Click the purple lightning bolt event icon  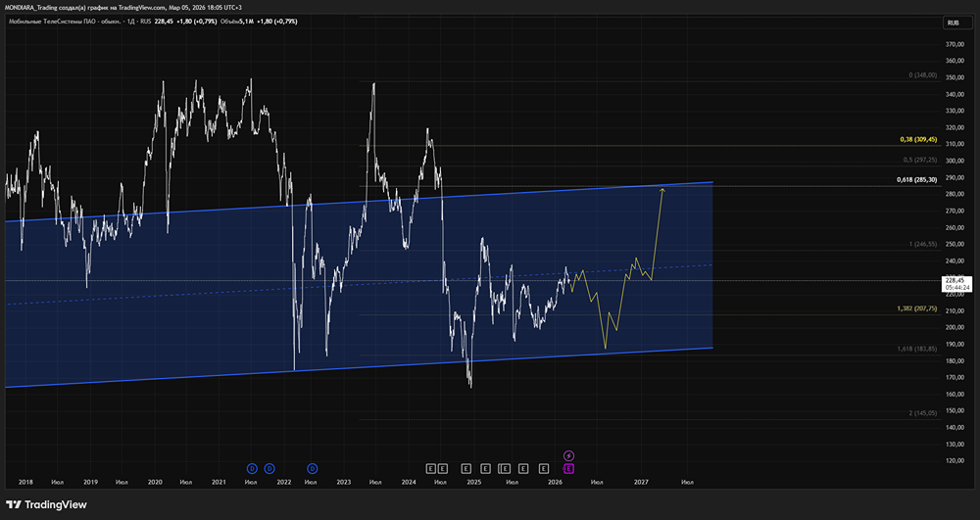tap(568, 455)
